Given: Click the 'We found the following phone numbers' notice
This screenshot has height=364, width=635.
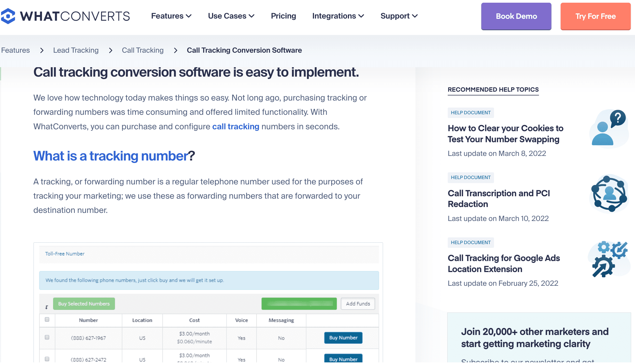Looking at the screenshot, I should click(209, 280).
